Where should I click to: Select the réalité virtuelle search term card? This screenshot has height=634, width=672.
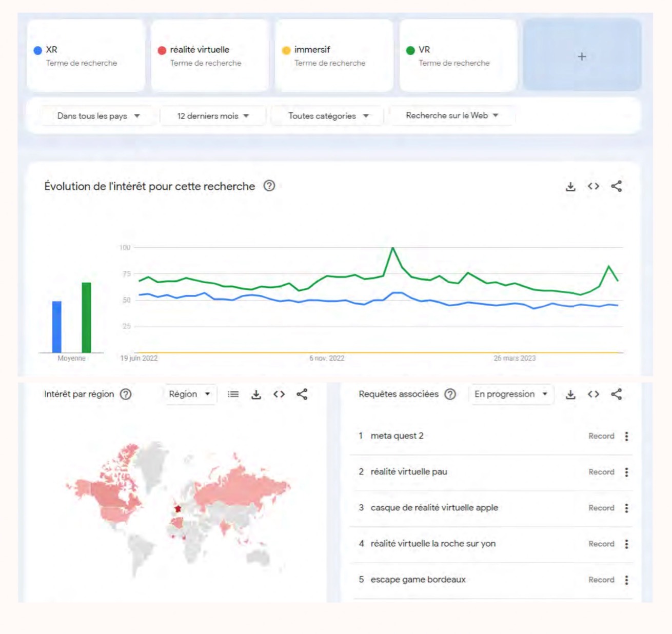210,56
